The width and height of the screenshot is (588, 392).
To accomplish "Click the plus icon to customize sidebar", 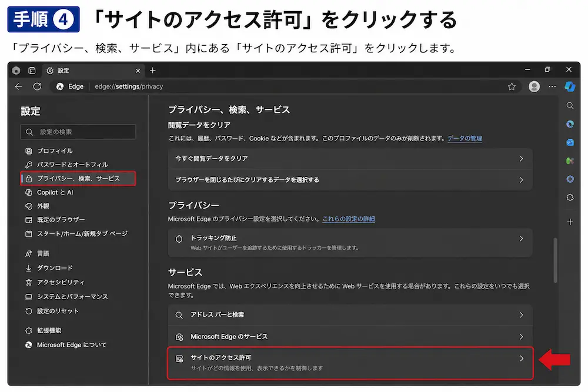I will pos(570,222).
